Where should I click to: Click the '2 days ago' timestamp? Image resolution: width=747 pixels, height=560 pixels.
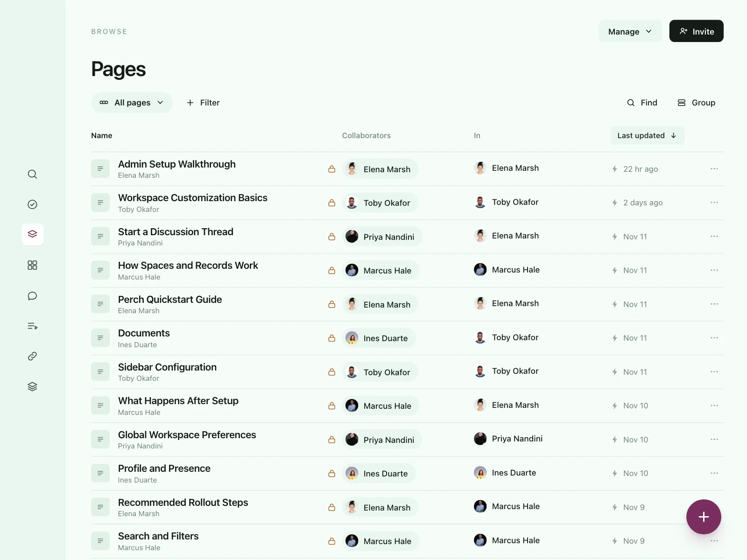(643, 203)
